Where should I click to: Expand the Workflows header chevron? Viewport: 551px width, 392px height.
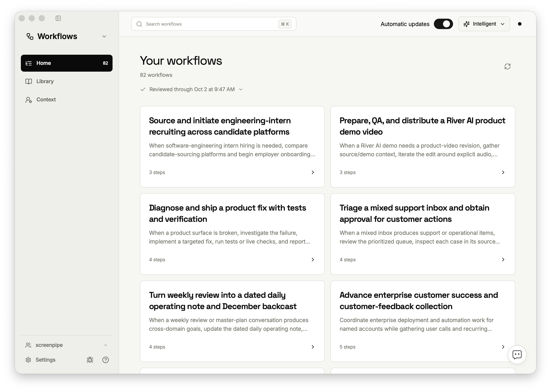point(104,36)
